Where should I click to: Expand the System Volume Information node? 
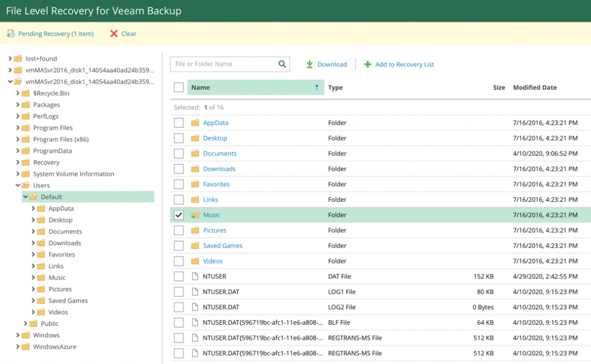coord(18,174)
